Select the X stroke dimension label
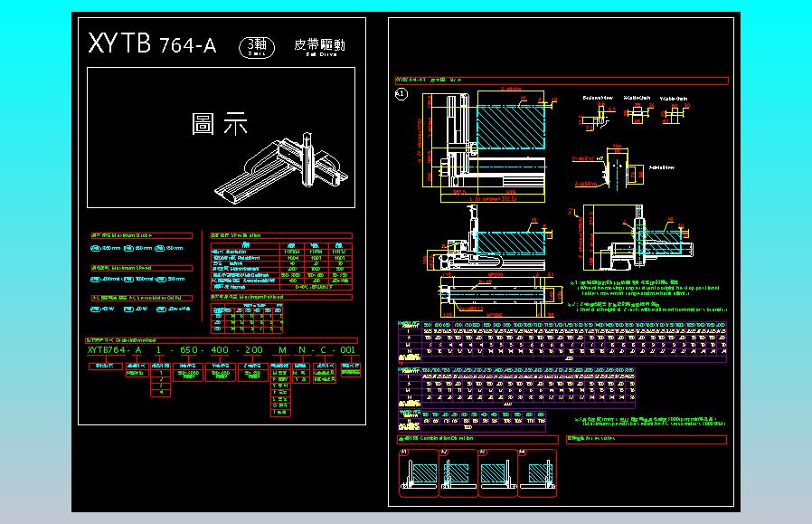 click(511, 90)
